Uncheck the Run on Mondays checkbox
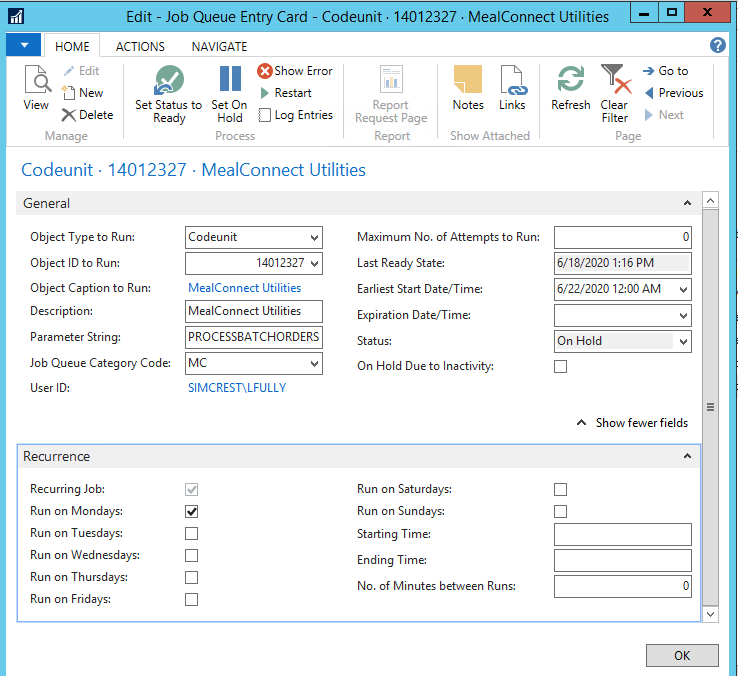 (x=192, y=511)
